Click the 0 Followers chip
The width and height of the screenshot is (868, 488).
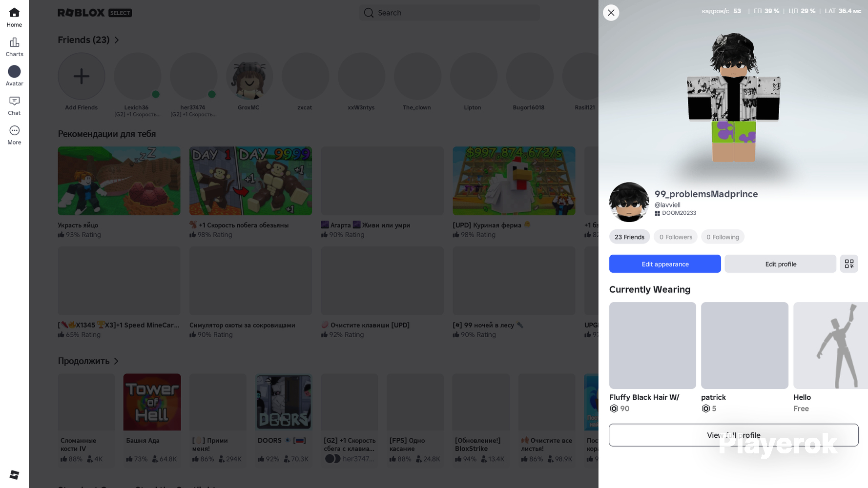click(x=676, y=237)
